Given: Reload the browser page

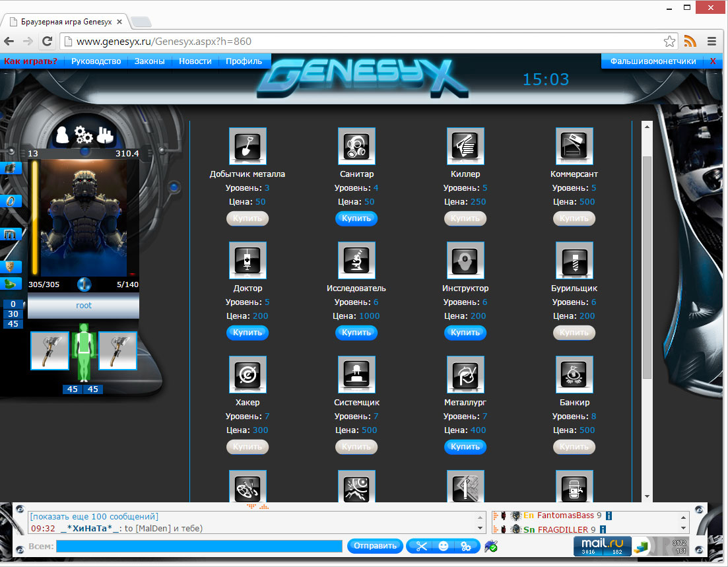Looking at the screenshot, I should 47,42.
